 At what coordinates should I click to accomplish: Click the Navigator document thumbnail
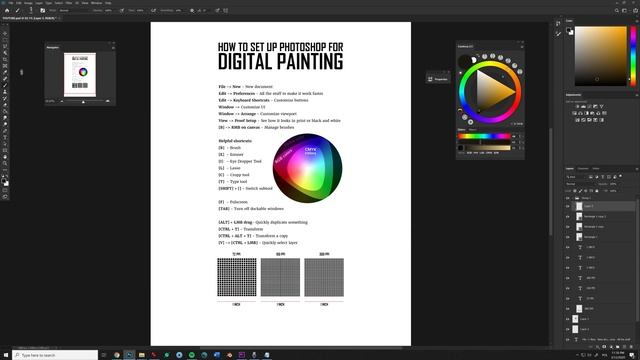pos(80,74)
